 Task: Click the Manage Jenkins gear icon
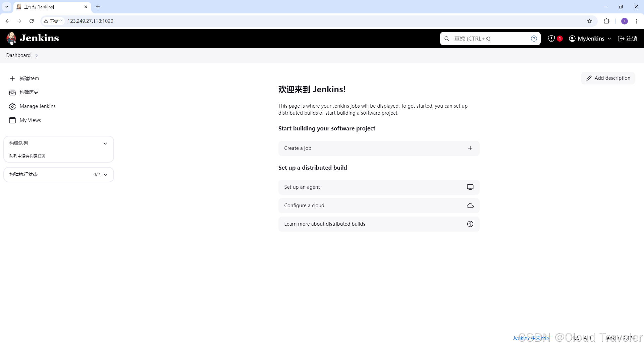(12, 106)
